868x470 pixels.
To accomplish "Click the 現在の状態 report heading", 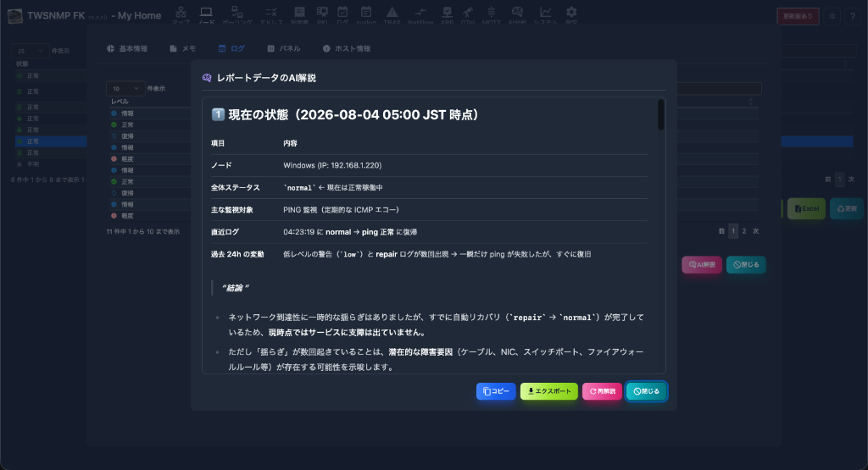I will [346, 114].
